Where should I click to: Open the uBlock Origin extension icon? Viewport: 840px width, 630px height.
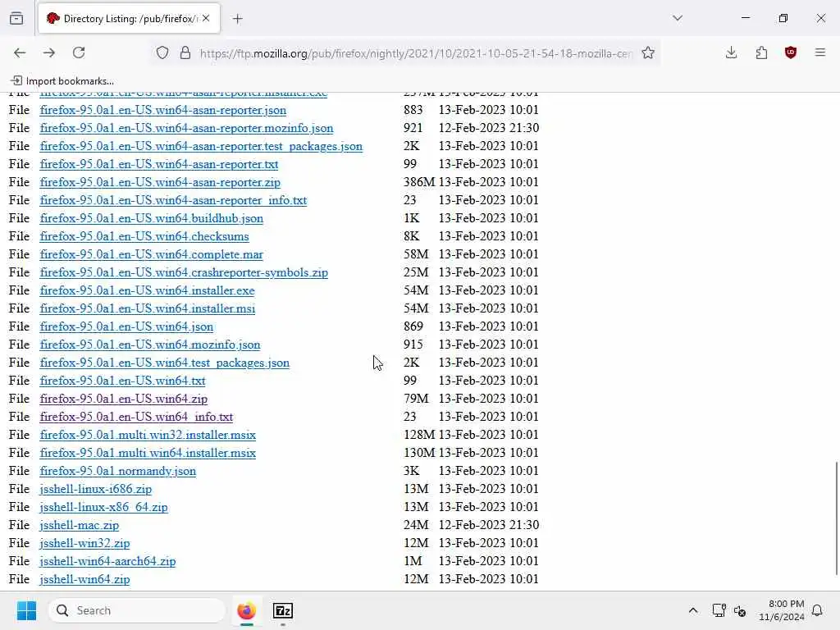(x=791, y=52)
